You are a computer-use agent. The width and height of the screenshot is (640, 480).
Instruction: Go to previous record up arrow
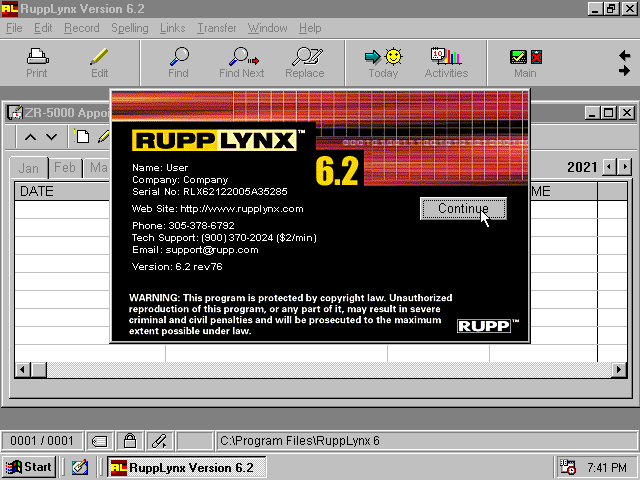point(30,137)
